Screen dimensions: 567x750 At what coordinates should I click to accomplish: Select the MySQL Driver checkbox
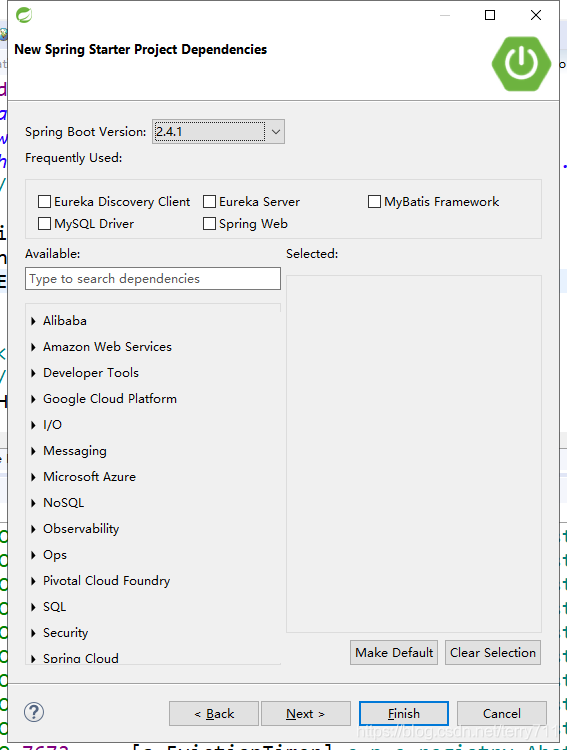[x=44, y=224]
